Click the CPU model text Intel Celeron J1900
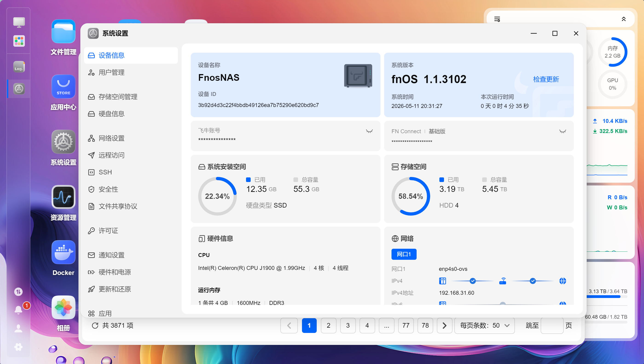Screen dimensions: 644x364 252,268
